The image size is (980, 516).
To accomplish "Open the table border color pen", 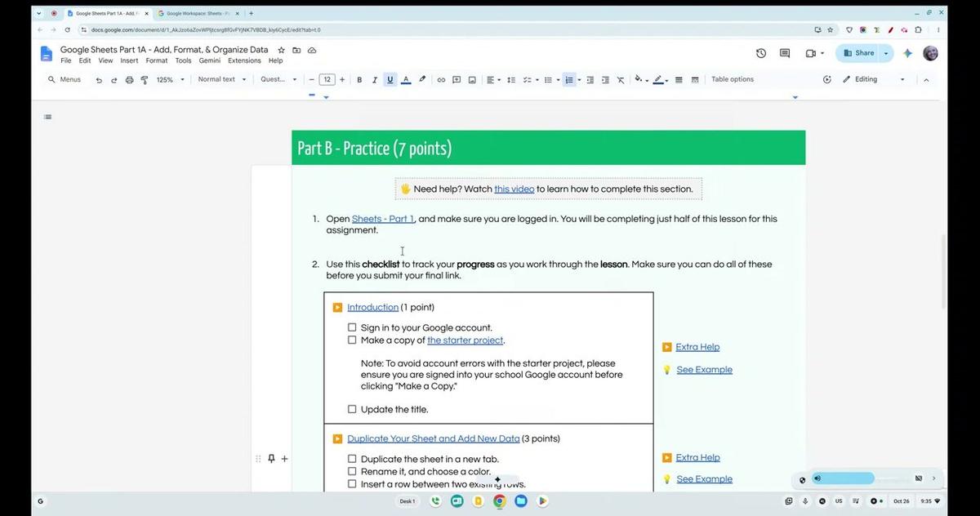I will (x=658, y=80).
